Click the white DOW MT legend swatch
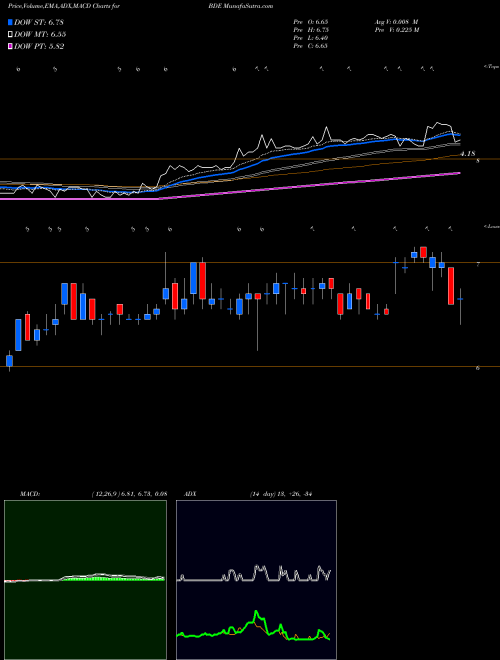Viewport: 500px width, 660px height. [11, 35]
